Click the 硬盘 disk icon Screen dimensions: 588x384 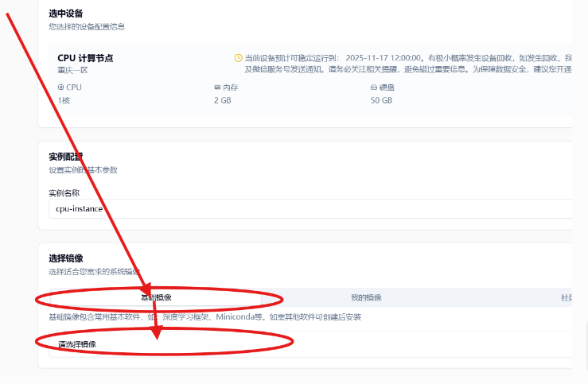pos(374,87)
